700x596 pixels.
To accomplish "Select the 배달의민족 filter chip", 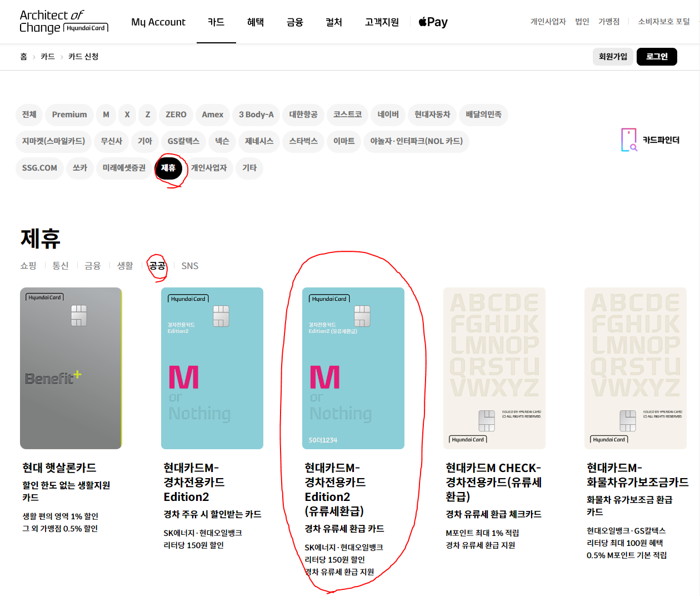I will 483,115.
